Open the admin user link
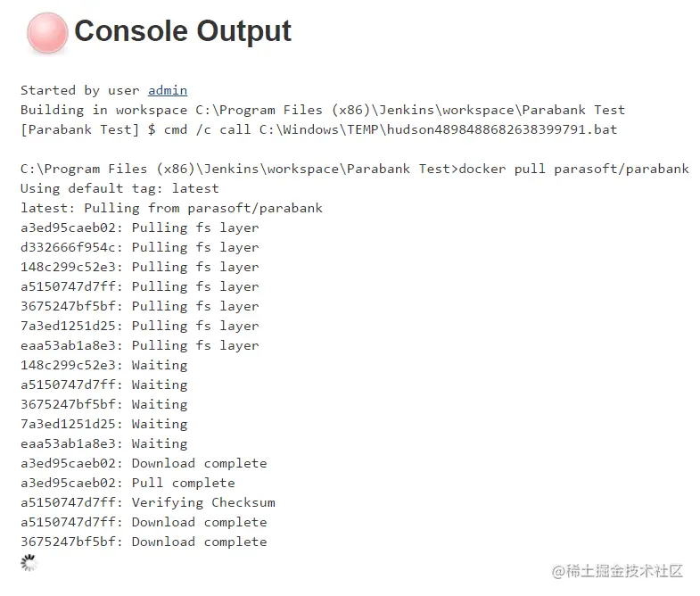This screenshot has width=700, height=596. (168, 90)
